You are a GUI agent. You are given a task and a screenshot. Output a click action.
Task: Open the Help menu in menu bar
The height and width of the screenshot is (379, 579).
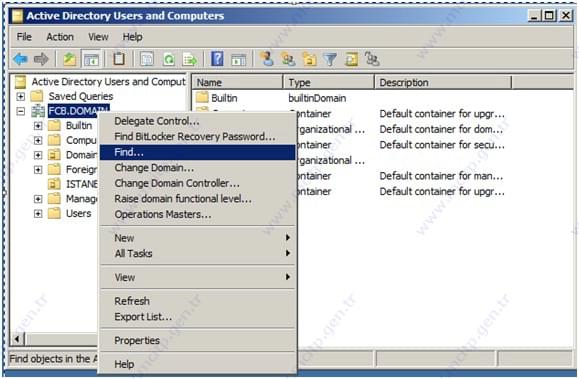[132, 37]
